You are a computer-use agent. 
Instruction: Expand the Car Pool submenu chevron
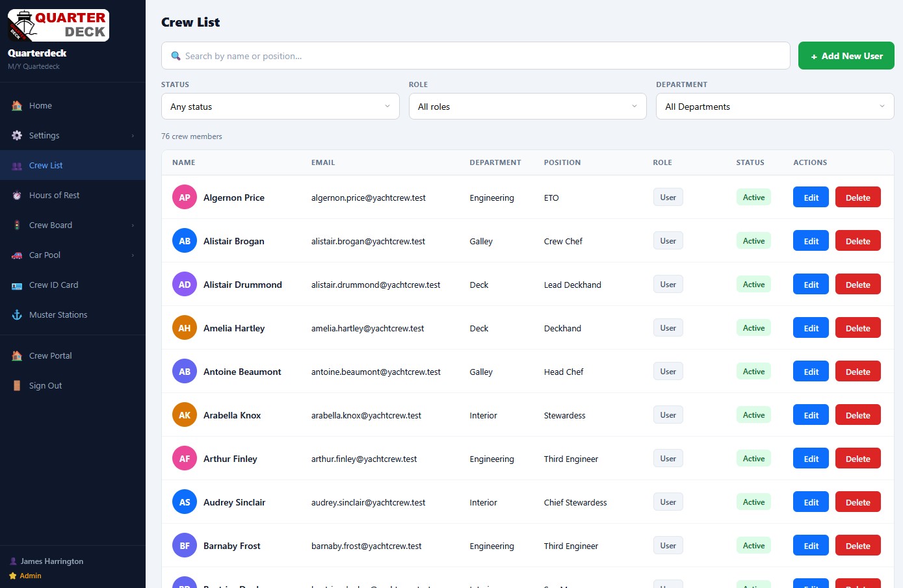133,255
